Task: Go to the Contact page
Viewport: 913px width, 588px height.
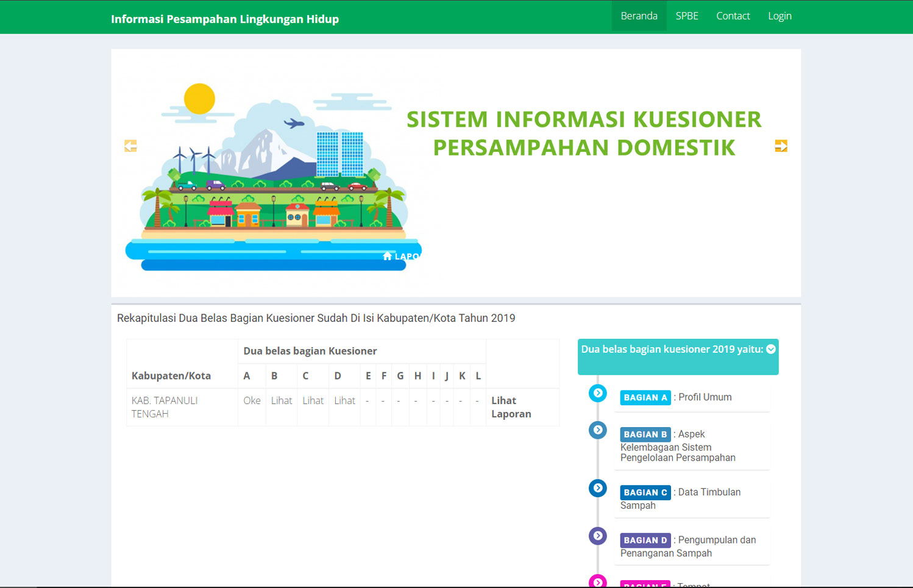Action: coord(733,16)
